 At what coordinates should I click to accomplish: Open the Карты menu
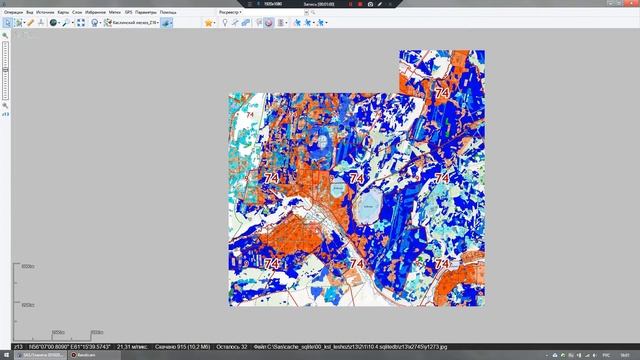[x=63, y=13]
